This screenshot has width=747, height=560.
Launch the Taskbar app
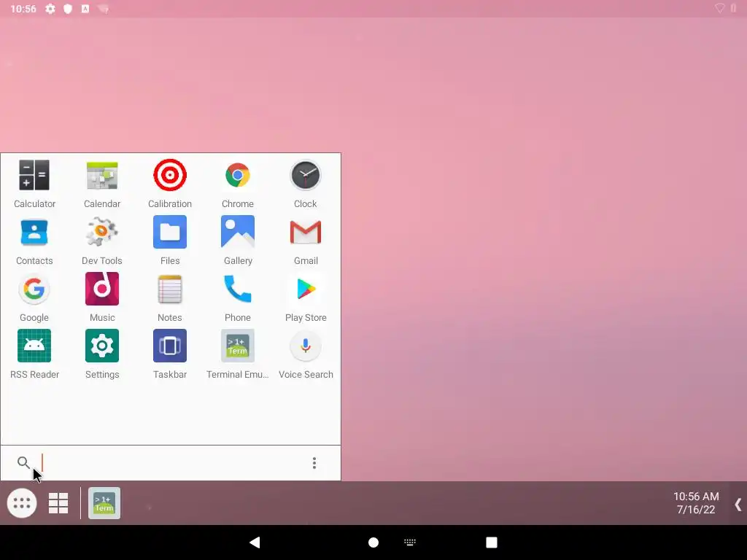[x=169, y=354]
